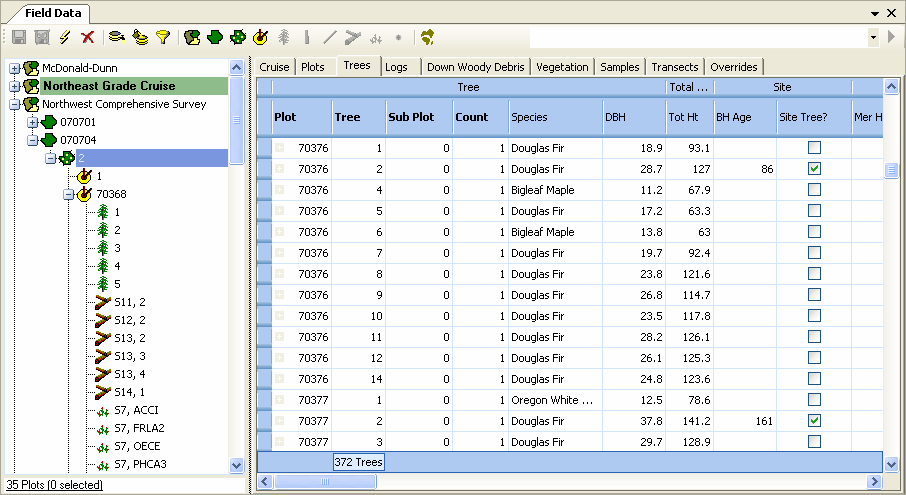This screenshot has height=495, width=906.
Task: Click the filter funnel icon
Action: [164, 38]
